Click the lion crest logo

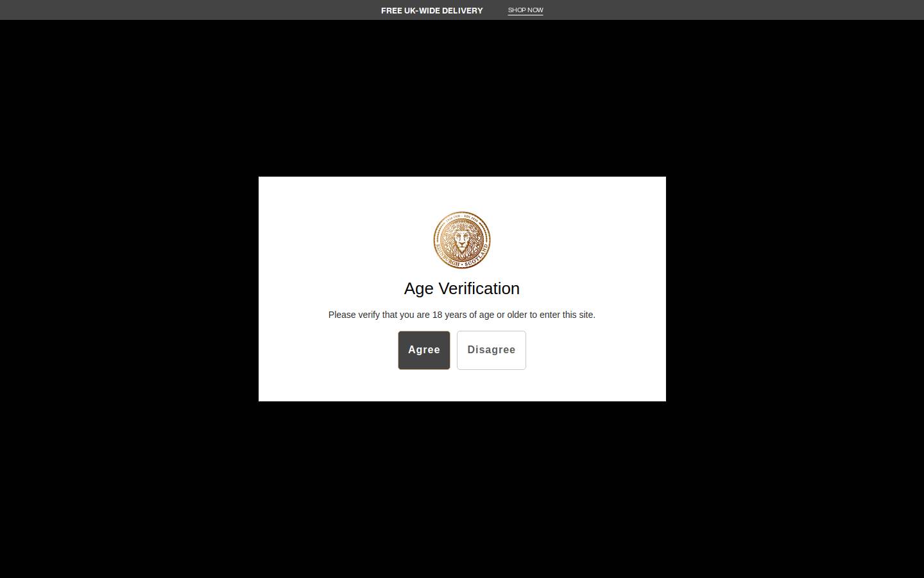click(462, 240)
